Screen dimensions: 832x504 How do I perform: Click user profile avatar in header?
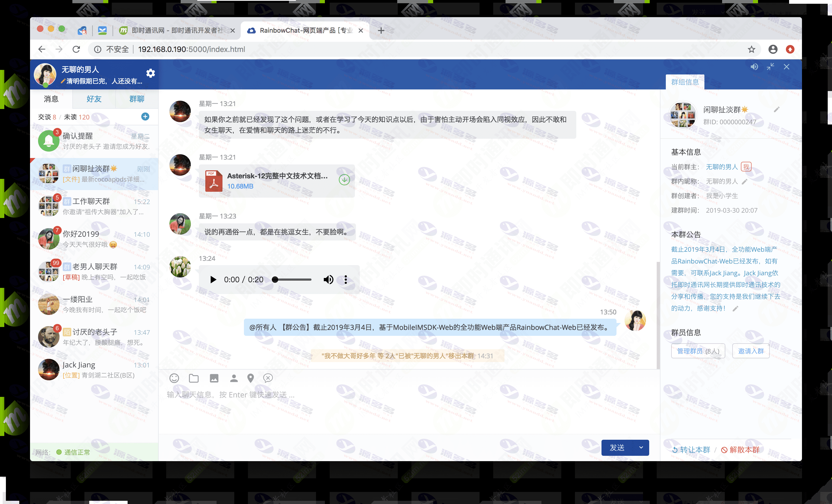click(x=45, y=74)
